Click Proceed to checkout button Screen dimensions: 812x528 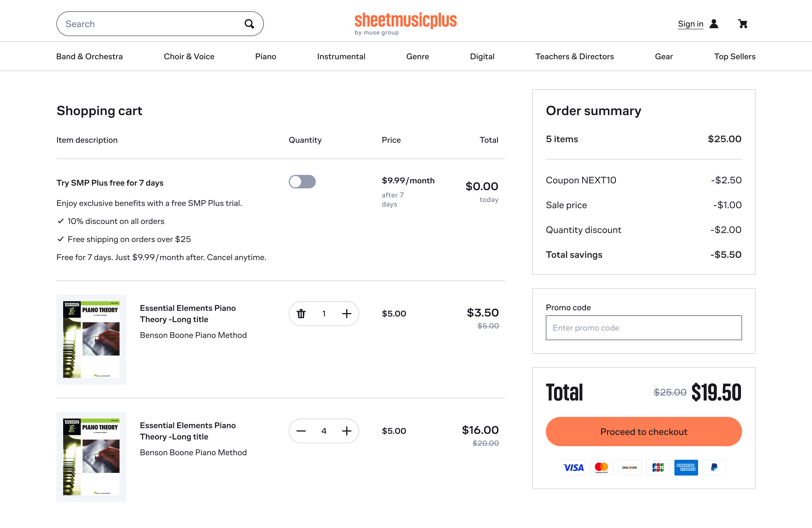coord(644,432)
